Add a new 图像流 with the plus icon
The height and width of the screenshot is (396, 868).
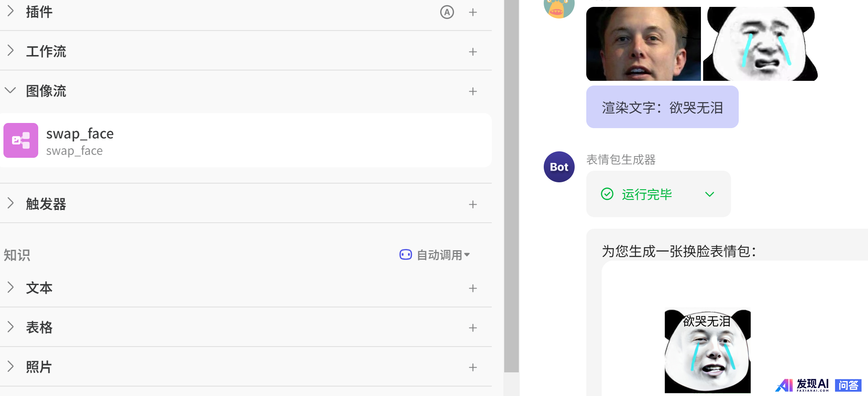pos(473,92)
